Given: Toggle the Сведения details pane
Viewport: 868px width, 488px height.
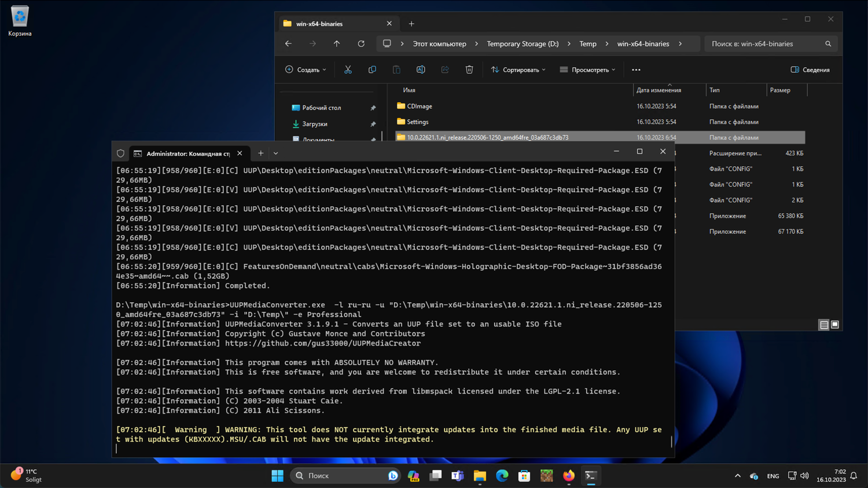Looking at the screenshot, I should coord(810,69).
